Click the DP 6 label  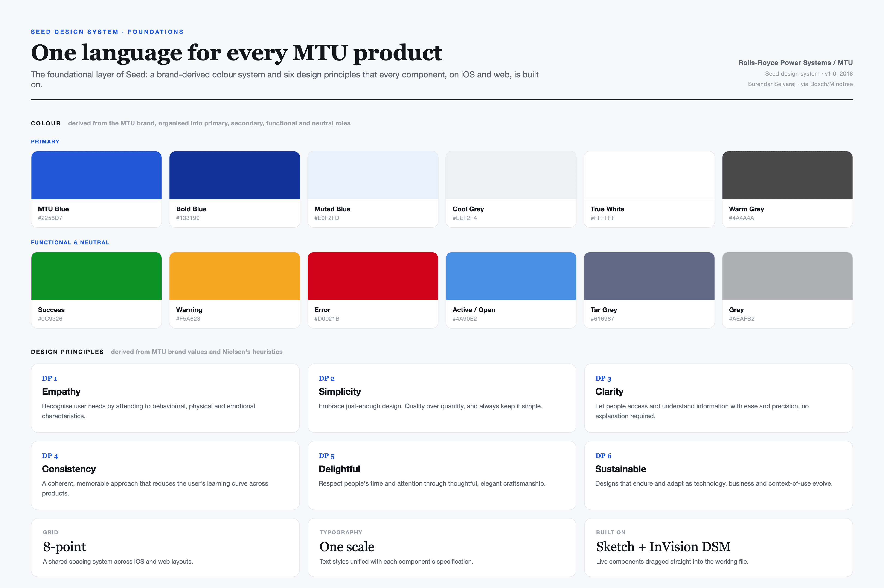(603, 456)
